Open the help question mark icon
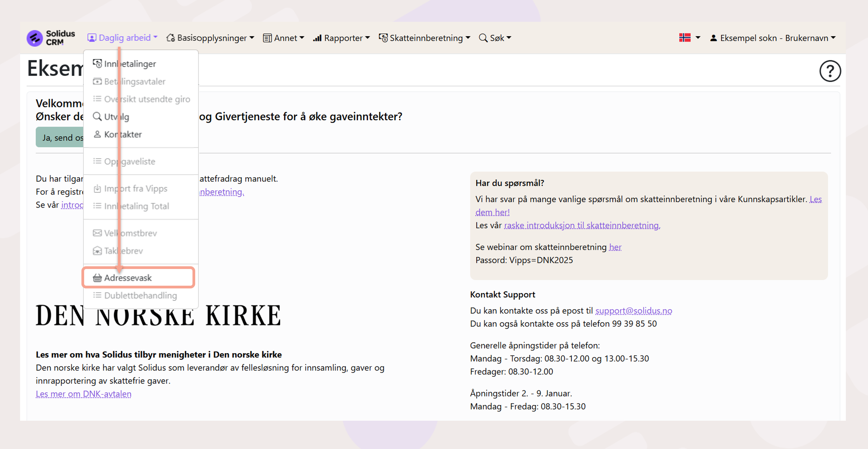The width and height of the screenshot is (868, 449). click(830, 71)
